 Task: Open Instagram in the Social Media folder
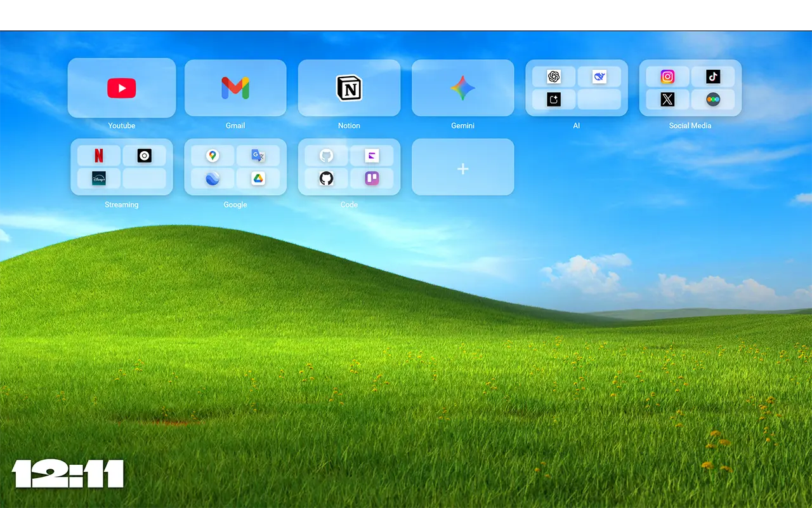[667, 77]
